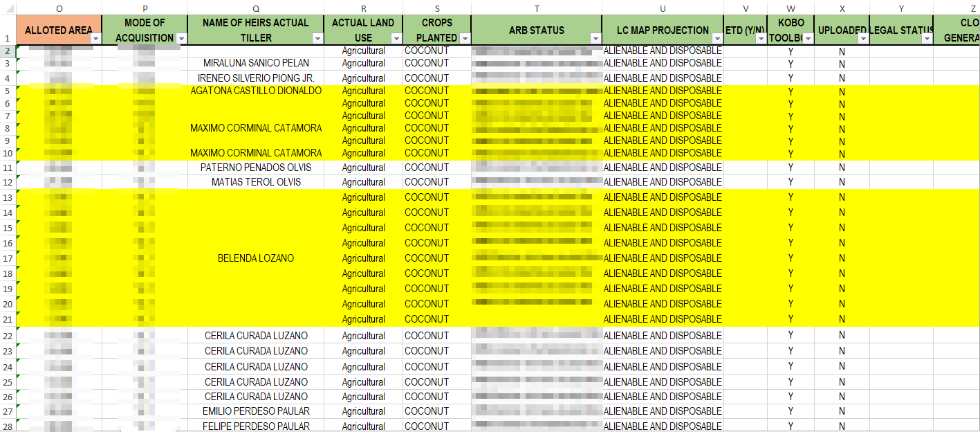This screenshot has width=980, height=432.
Task: Open the CROPS PLANTED filter dropdown arrow
Action: 465,39
